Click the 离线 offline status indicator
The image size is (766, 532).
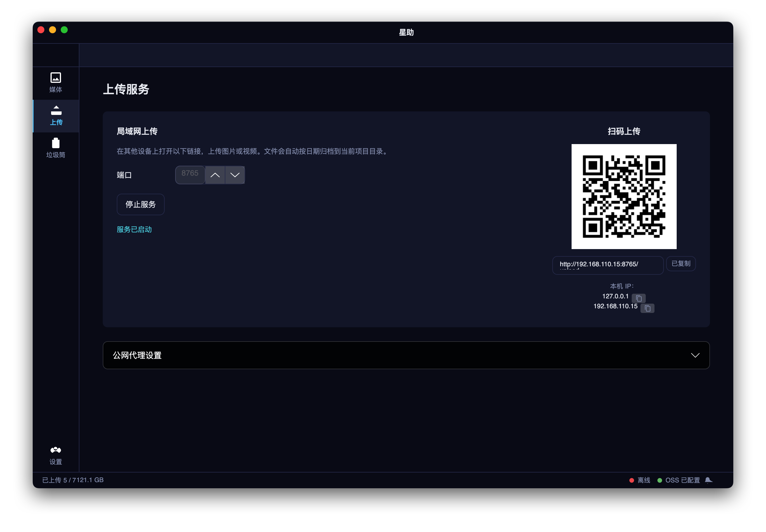pos(640,480)
